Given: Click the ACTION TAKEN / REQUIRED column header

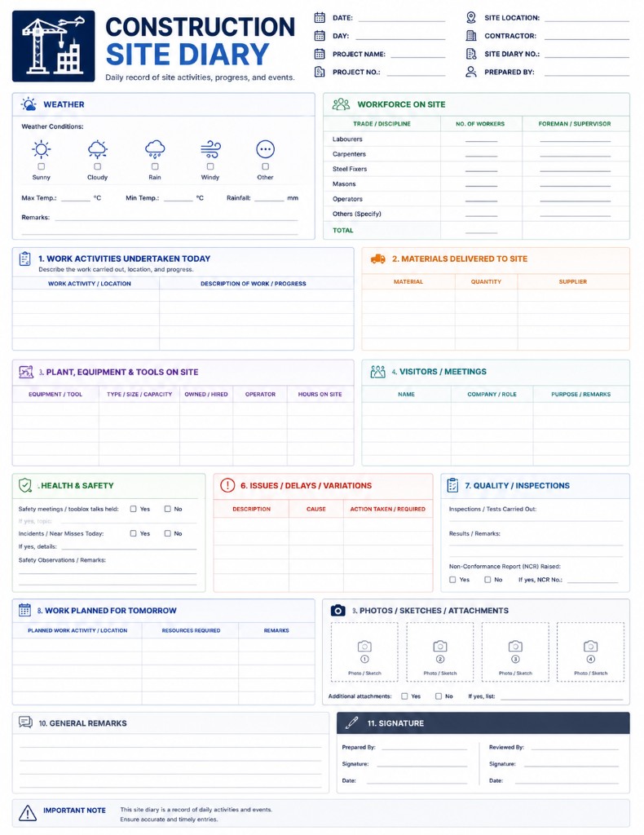Looking at the screenshot, I should tap(387, 509).
